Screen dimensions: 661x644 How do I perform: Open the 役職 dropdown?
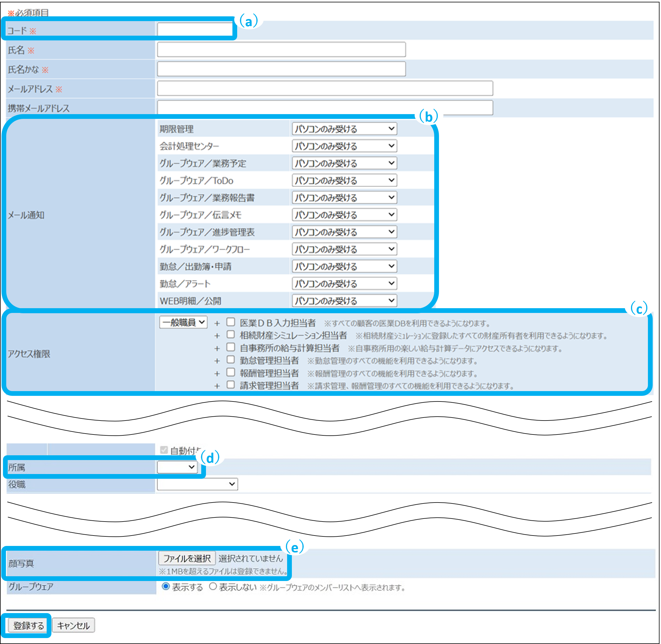(x=197, y=484)
